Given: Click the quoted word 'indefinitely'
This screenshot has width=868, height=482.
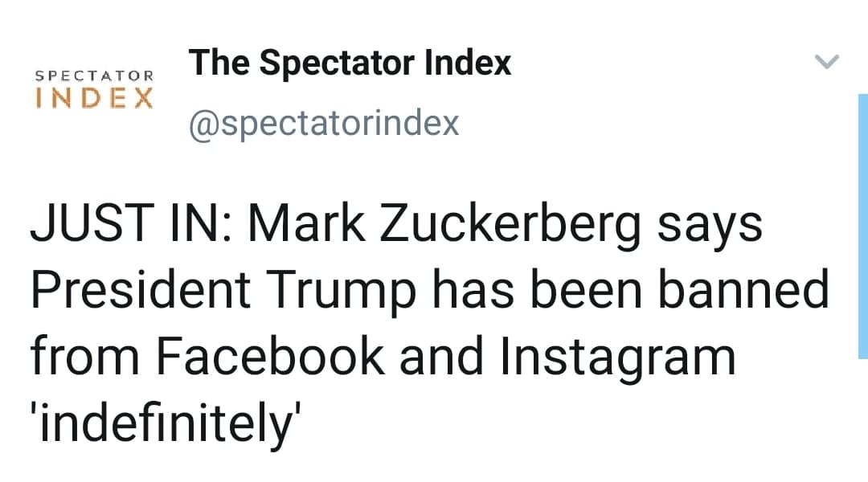Looking at the screenshot, I should [x=166, y=424].
